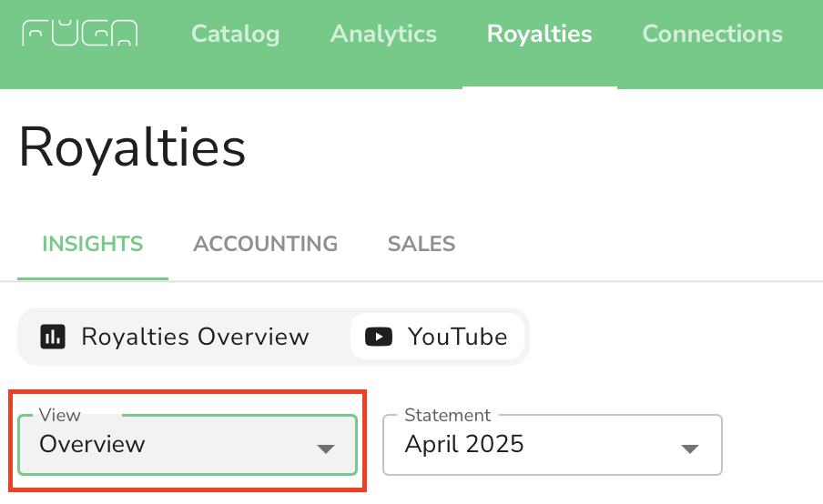Open the Statement dropdown
This screenshot has width=823, height=504.
(x=553, y=445)
